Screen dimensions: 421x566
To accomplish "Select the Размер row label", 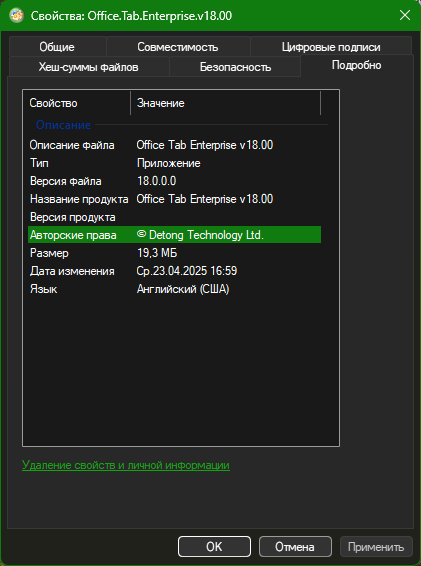I will coord(49,253).
